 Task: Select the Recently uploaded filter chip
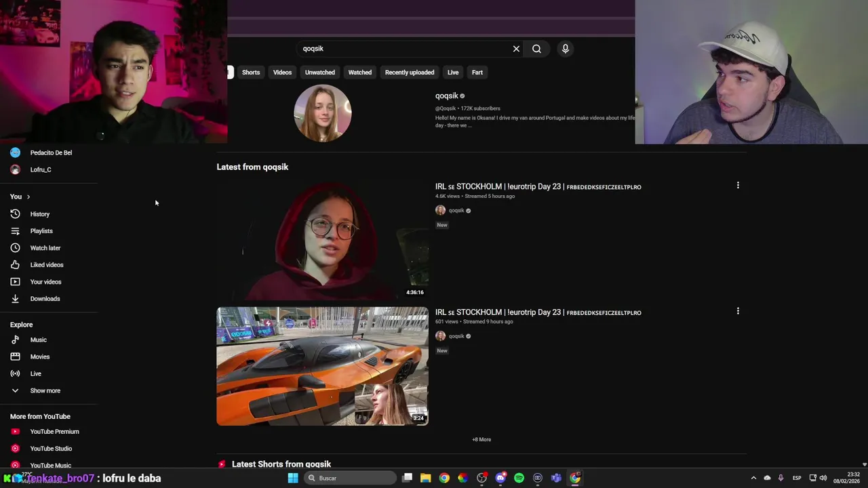coord(410,73)
